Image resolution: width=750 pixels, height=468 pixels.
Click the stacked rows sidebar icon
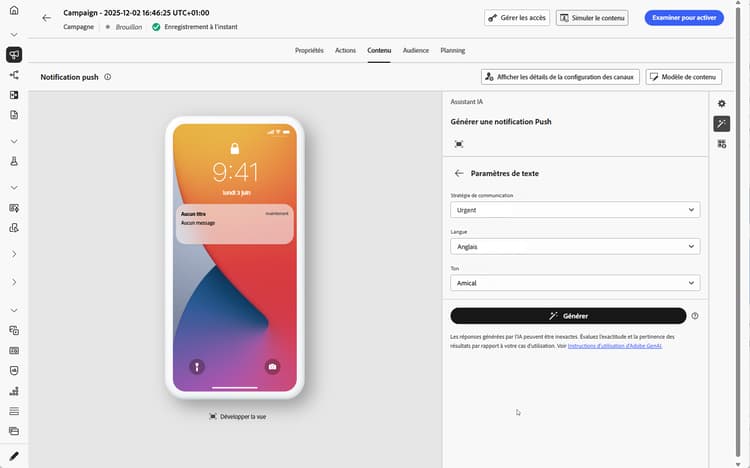(14, 411)
